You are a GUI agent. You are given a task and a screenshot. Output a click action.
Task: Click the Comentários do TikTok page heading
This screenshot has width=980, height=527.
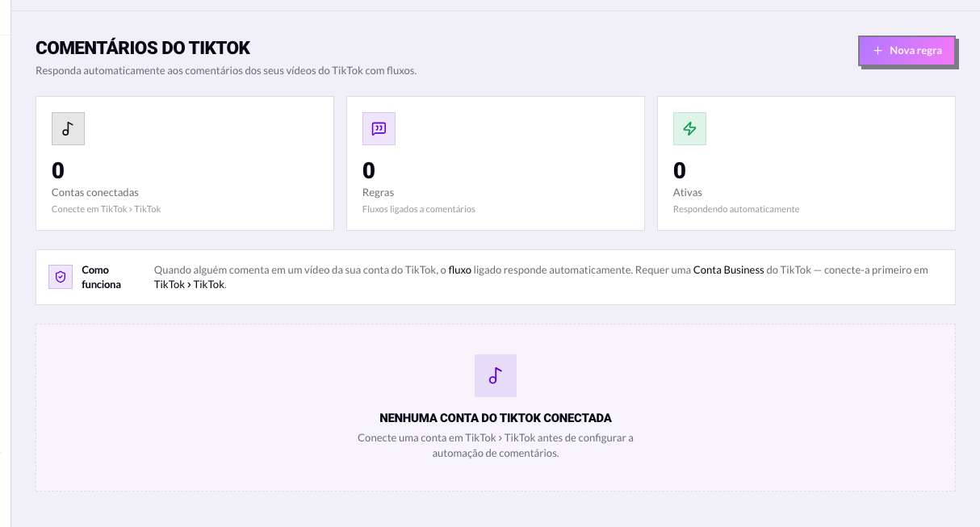pyautogui.click(x=143, y=48)
